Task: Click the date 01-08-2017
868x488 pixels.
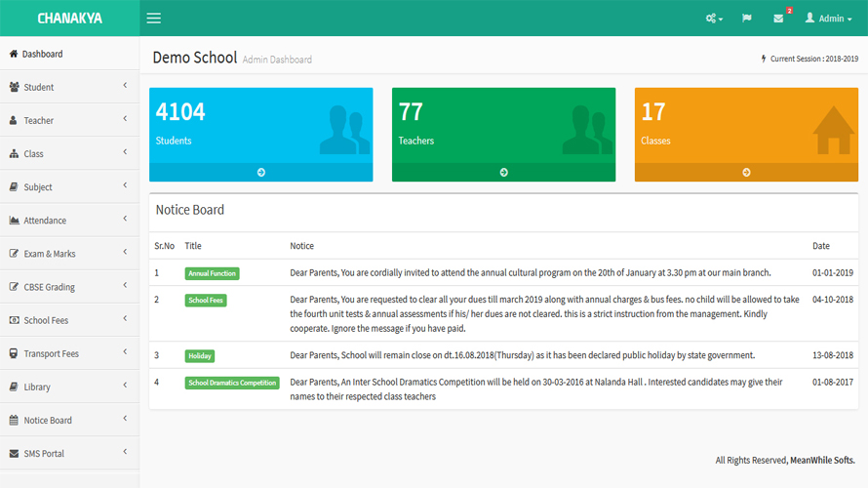Action: [x=833, y=382]
